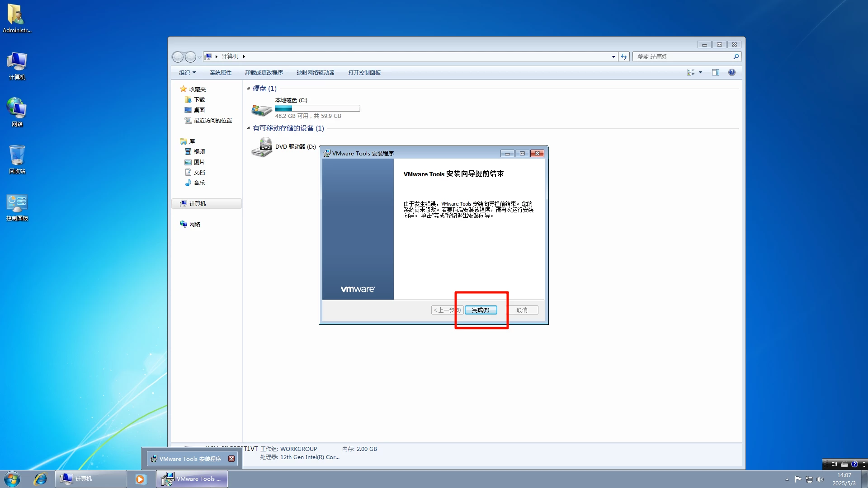
Task: Select the DVD 驱动器 (D:) drive icon
Action: pyautogui.click(x=262, y=147)
